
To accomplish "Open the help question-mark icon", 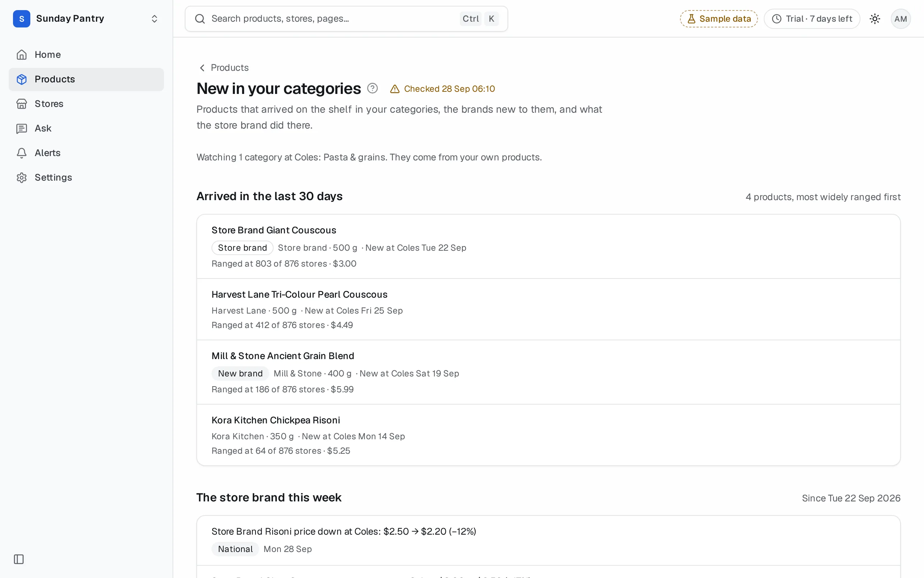I will 372,88.
